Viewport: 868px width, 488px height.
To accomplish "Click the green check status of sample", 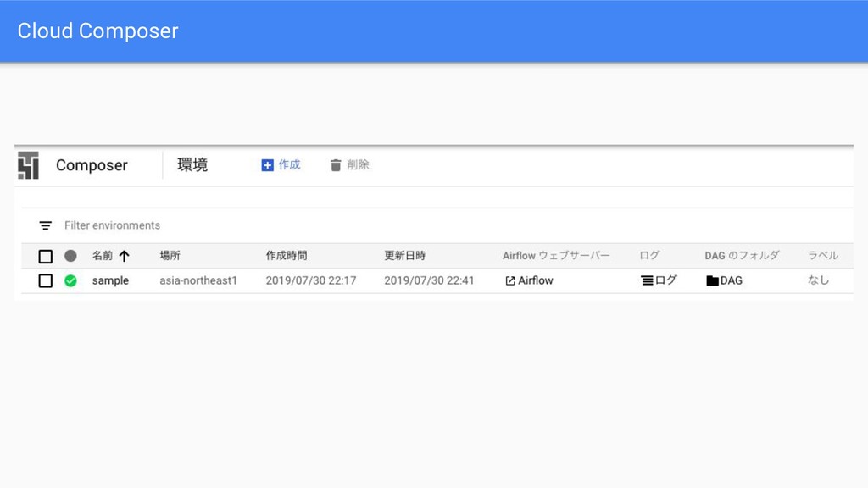I will point(70,280).
